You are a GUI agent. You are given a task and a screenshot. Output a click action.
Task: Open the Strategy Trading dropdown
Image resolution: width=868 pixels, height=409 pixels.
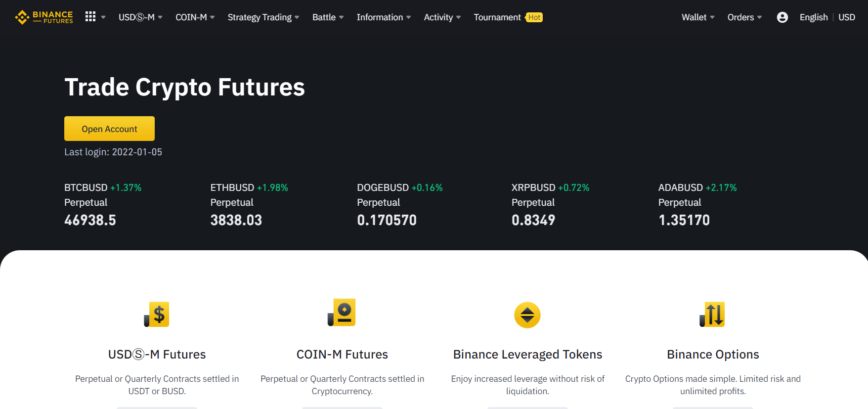263,17
